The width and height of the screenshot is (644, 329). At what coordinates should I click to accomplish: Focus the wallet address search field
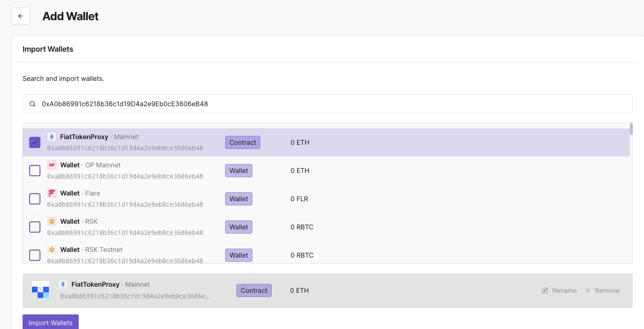click(327, 104)
